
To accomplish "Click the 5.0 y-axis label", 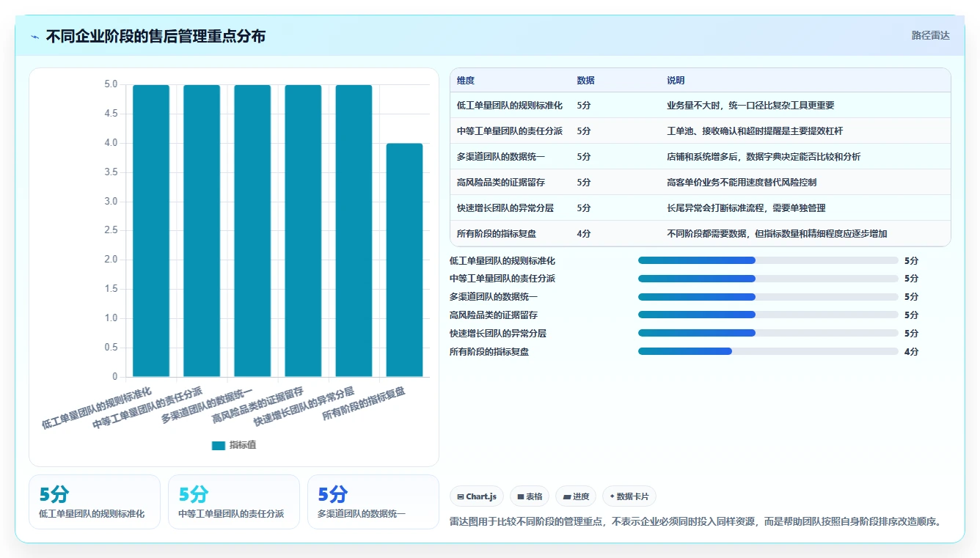I will point(111,84).
